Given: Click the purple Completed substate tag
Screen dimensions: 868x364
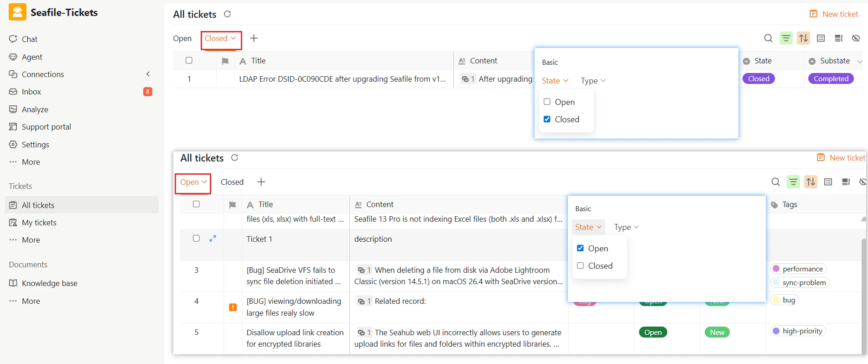Looking at the screenshot, I should tap(831, 79).
